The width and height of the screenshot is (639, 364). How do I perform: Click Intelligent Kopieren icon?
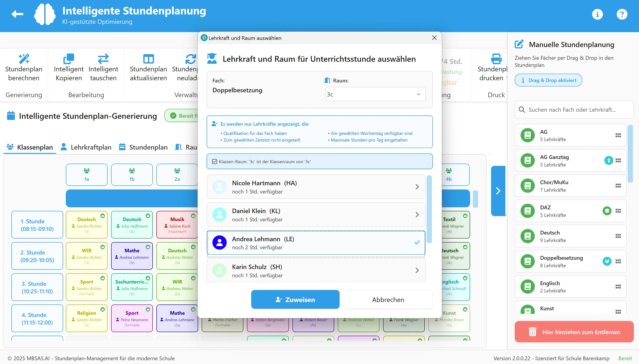click(x=68, y=59)
